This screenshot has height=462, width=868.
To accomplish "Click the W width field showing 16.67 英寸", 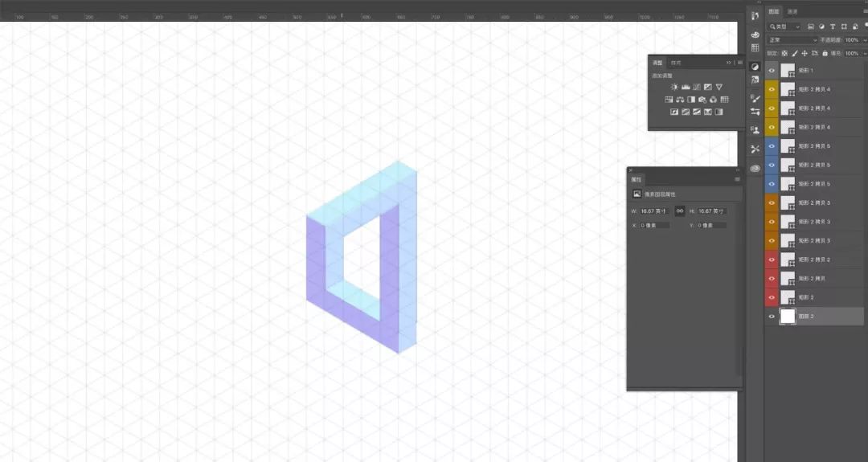I will pyautogui.click(x=653, y=211).
